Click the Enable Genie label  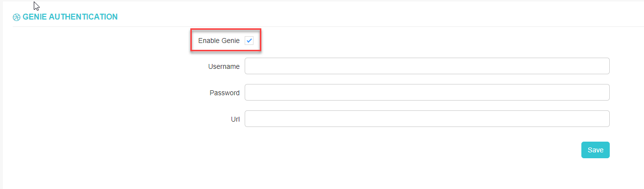(x=219, y=41)
